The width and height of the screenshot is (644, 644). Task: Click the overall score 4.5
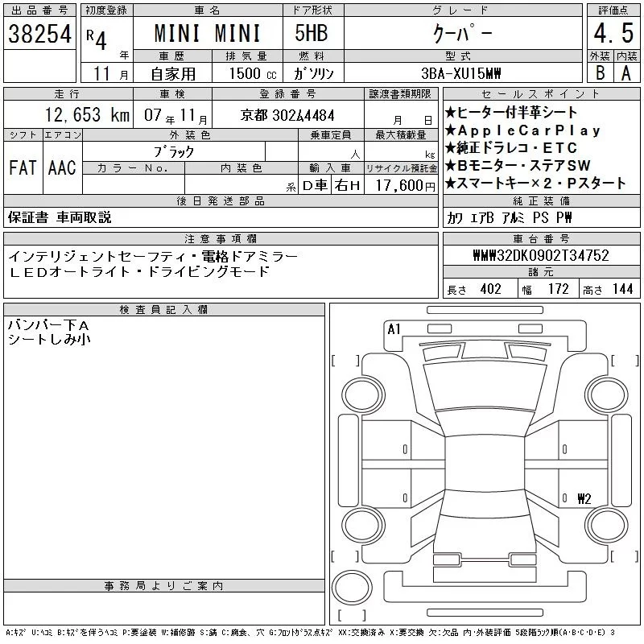pos(613,33)
